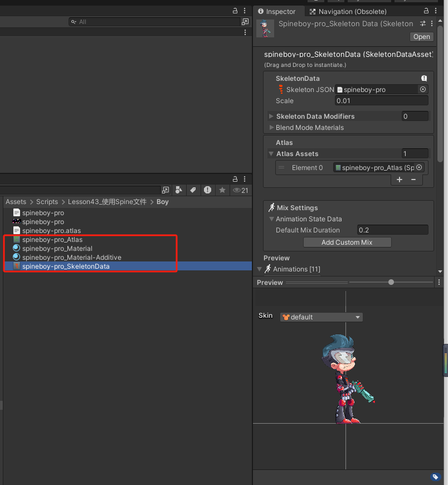Click the Search by Log Type icon
Viewport: 448px width, 485px height.
click(207, 190)
